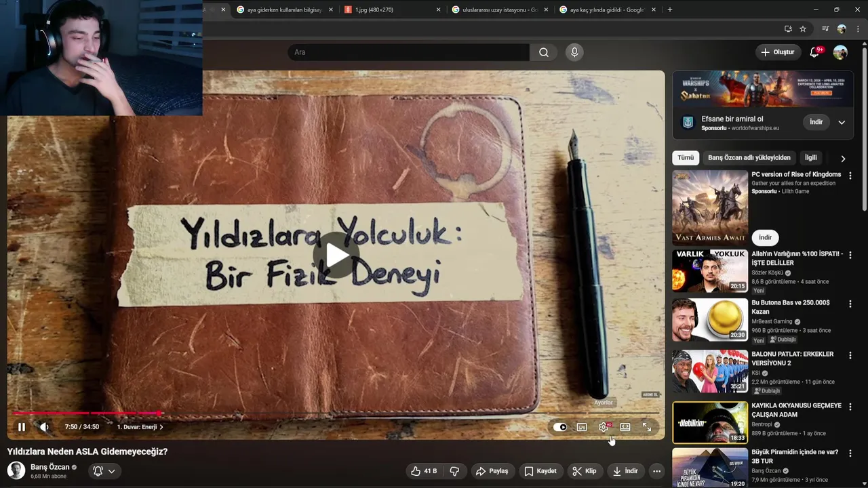Switch to 'aya kaç yılında gidildi' tab
This screenshot has height=488, width=868.
tap(607, 9)
